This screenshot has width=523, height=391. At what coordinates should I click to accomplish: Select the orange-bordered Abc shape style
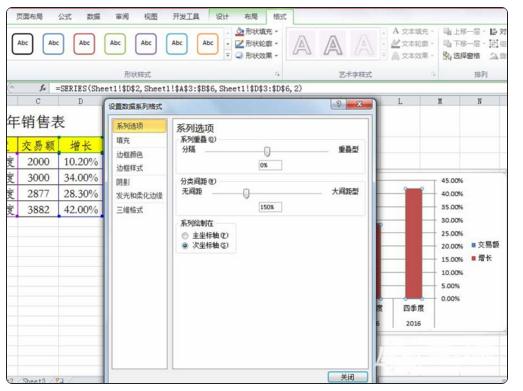coord(208,43)
